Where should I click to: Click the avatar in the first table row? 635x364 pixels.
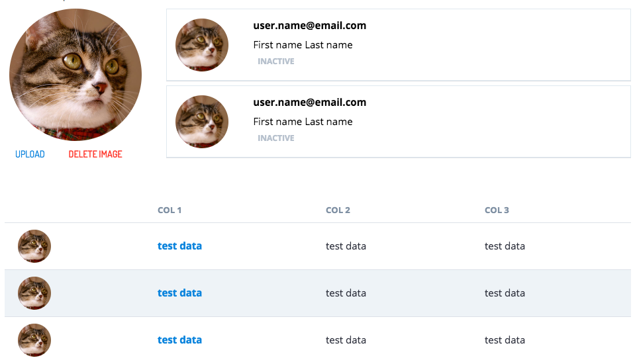[x=34, y=246]
